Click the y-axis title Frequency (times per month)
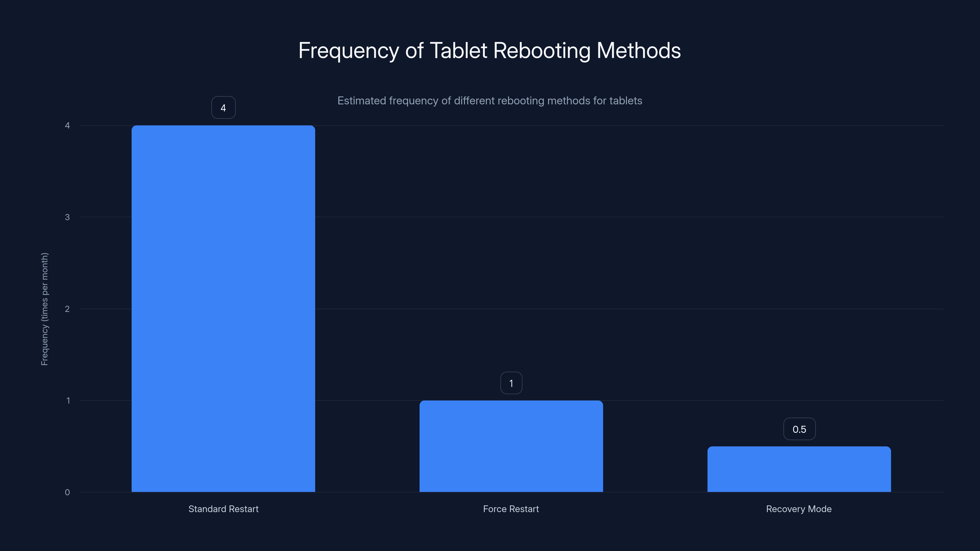 44,309
